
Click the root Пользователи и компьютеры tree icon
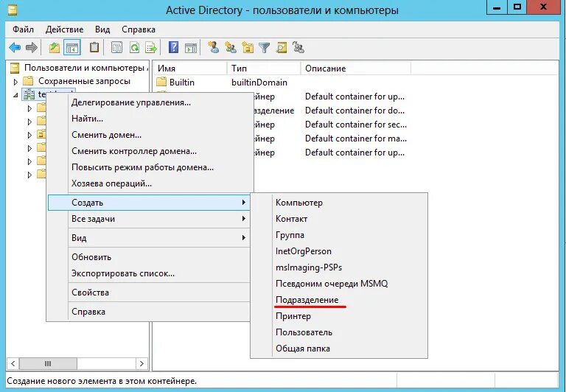click(x=15, y=68)
